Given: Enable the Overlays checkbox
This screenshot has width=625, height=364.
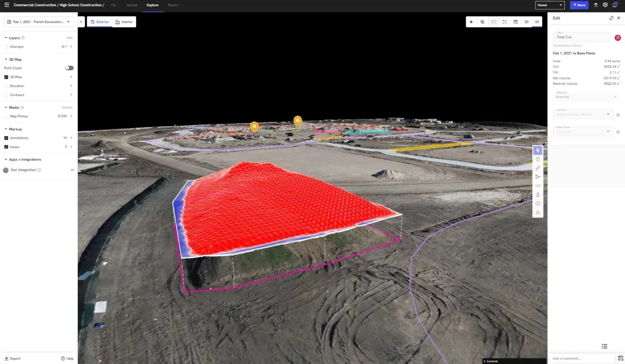Looking at the screenshot, I should pyautogui.click(x=6, y=47).
